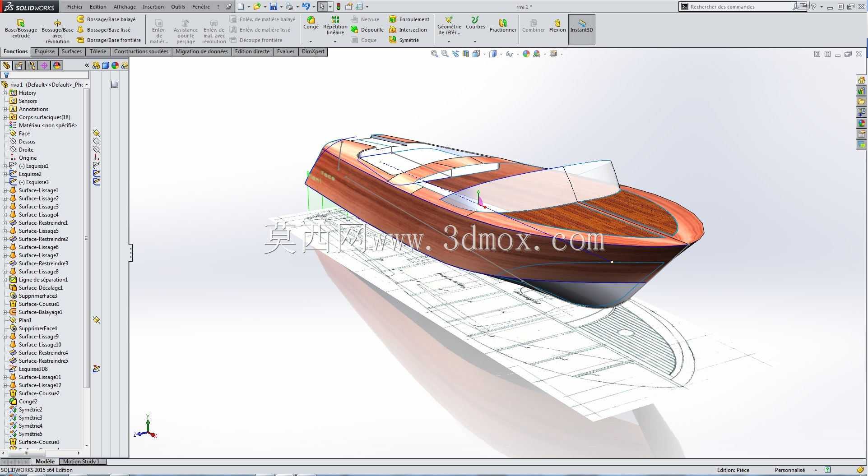868x476 pixels.
Task: Zoom to fit view icon
Action: pyautogui.click(x=434, y=54)
